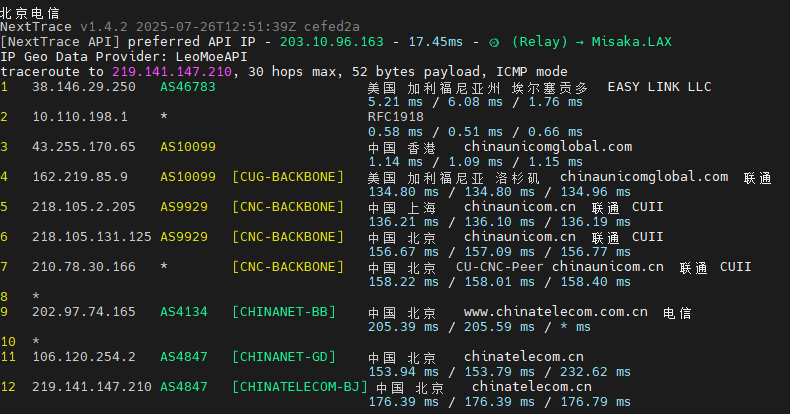Click chinaunicomglobal.com on hop 4
The image size is (790, 414).
644,177
